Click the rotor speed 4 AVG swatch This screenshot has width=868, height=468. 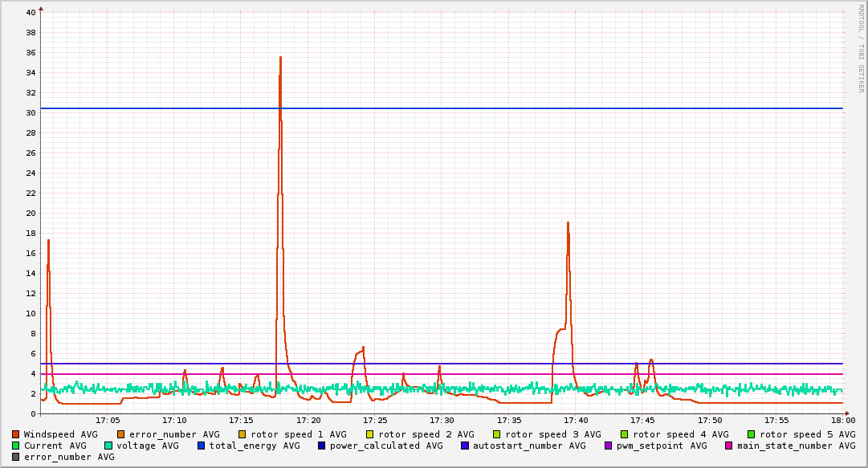[625, 435]
